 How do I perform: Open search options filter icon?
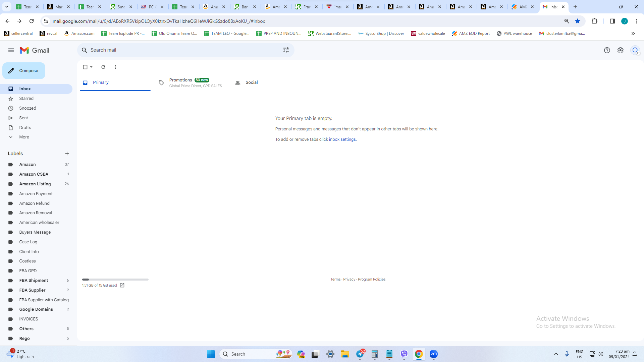tap(286, 50)
